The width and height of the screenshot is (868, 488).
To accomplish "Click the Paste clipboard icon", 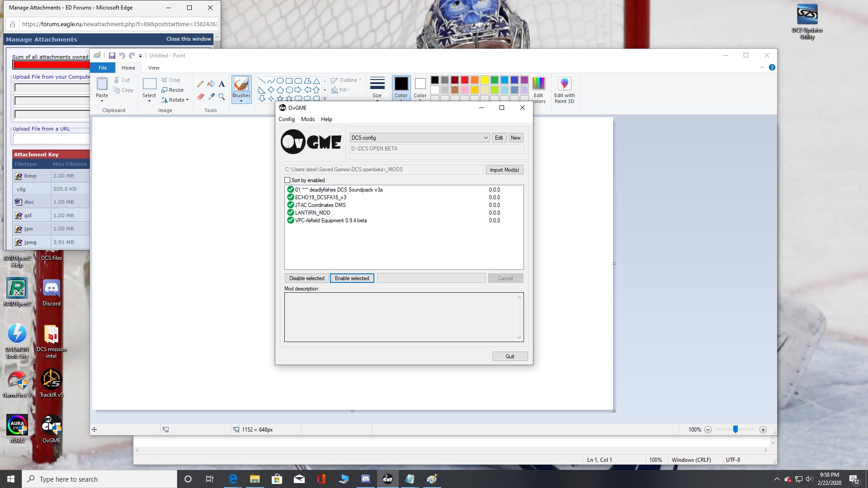I will point(102,84).
